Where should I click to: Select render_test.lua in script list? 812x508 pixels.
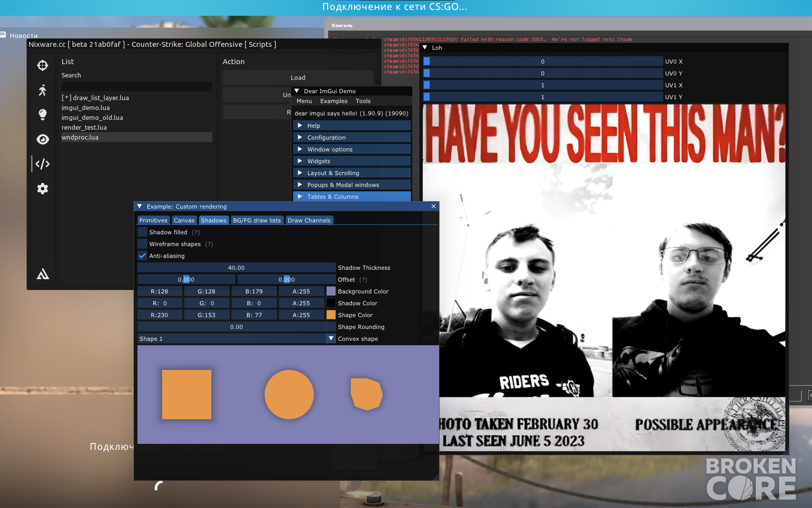[136, 127]
